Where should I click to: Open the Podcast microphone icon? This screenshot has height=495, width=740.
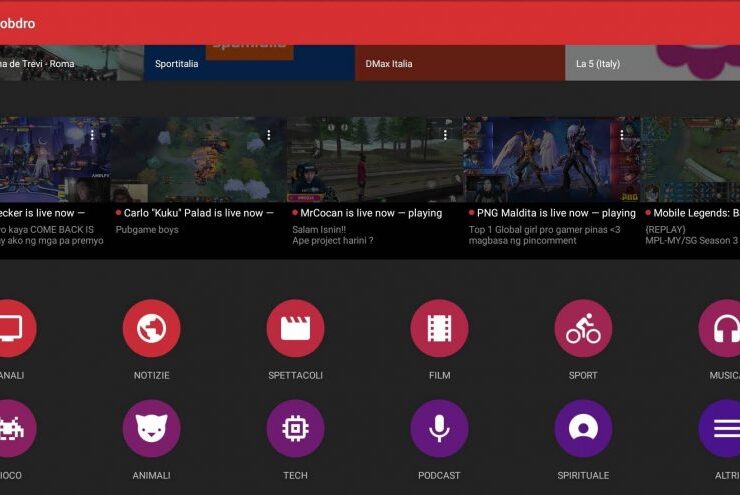point(439,428)
